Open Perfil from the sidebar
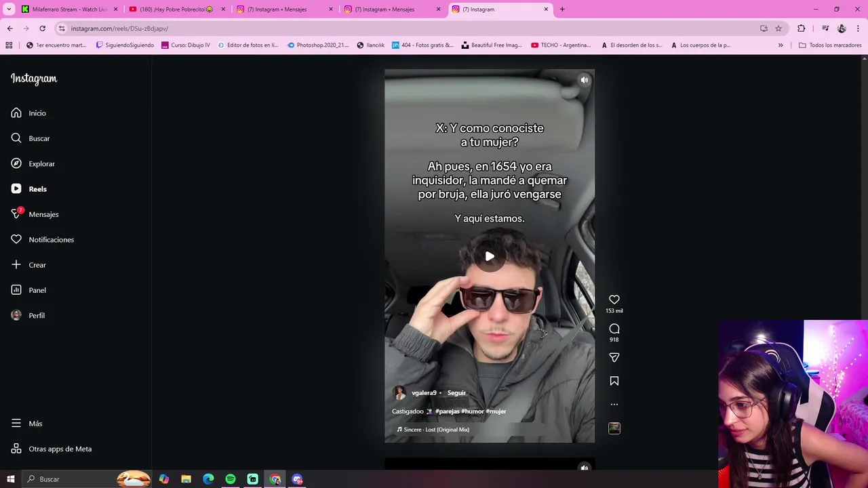 point(28,315)
